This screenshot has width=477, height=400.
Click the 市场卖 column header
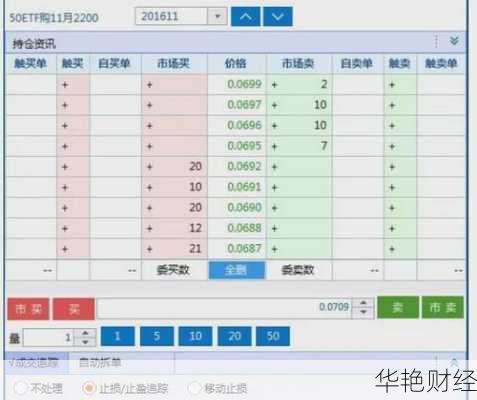tap(298, 63)
